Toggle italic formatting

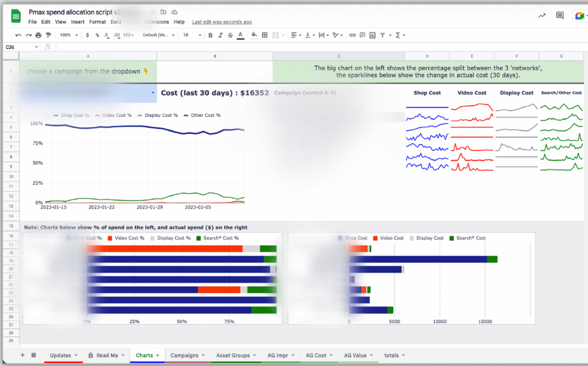220,35
